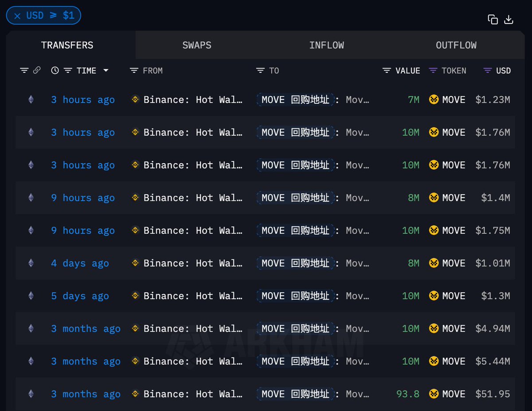Click the chain link icon in the table header
532x411 pixels.
pyautogui.click(x=37, y=70)
